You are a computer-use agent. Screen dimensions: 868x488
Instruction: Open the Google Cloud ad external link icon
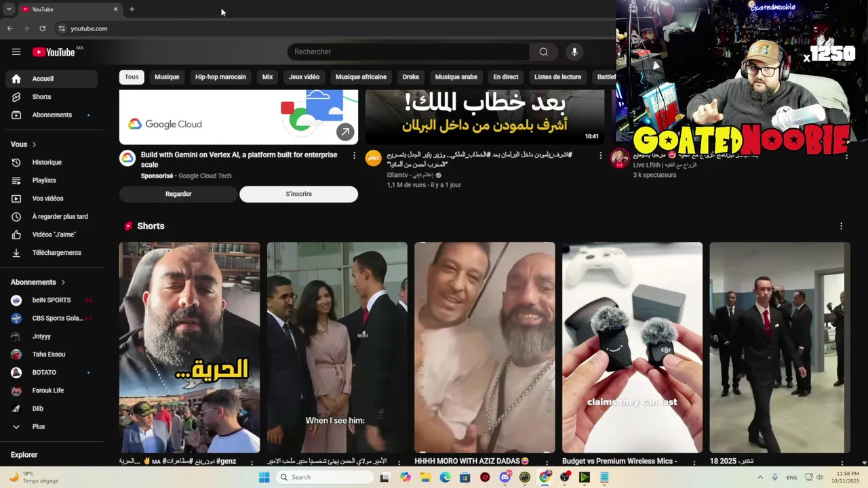pyautogui.click(x=345, y=132)
